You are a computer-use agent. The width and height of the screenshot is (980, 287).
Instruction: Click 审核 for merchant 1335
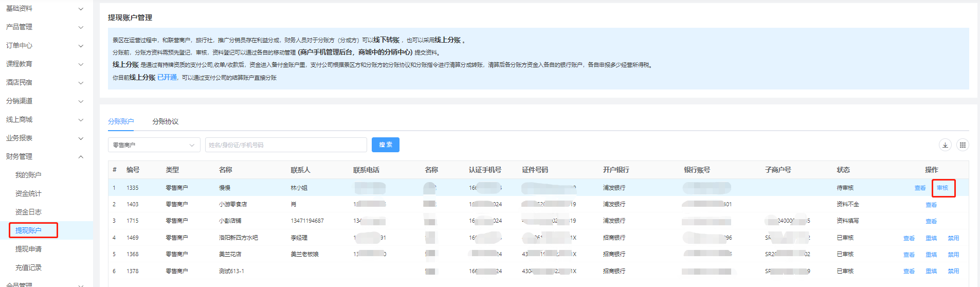[x=942, y=188]
